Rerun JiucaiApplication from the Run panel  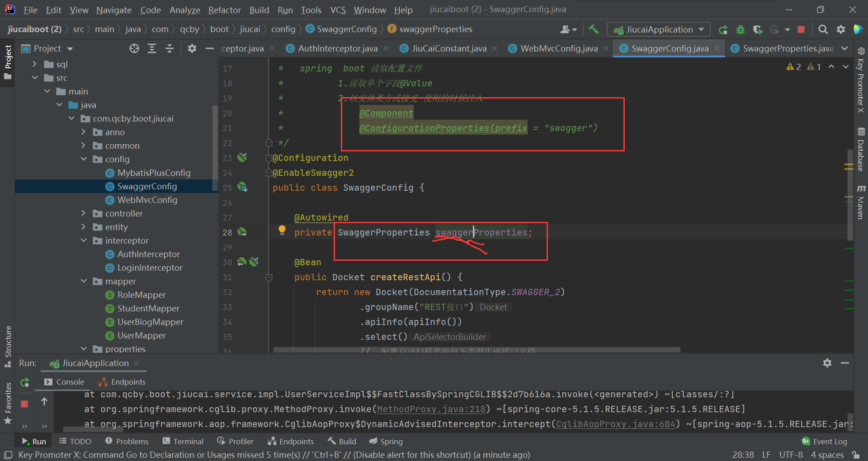tap(24, 382)
